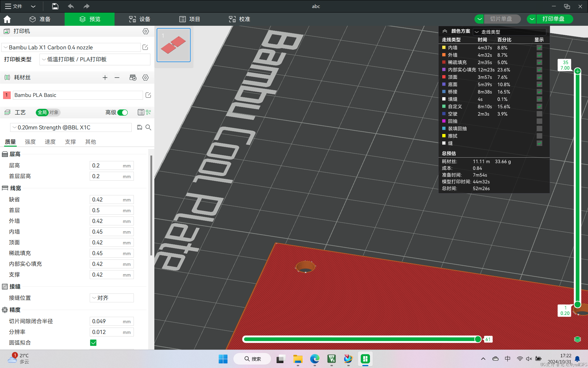Switch to the Device (设备) tab
The height and width of the screenshot is (368, 588).
pos(140,19)
